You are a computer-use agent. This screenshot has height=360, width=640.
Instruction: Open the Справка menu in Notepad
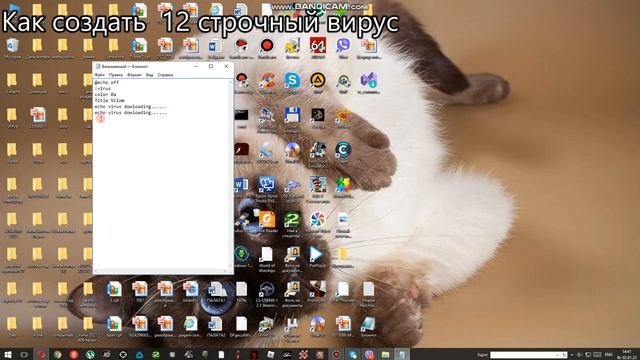[165, 75]
